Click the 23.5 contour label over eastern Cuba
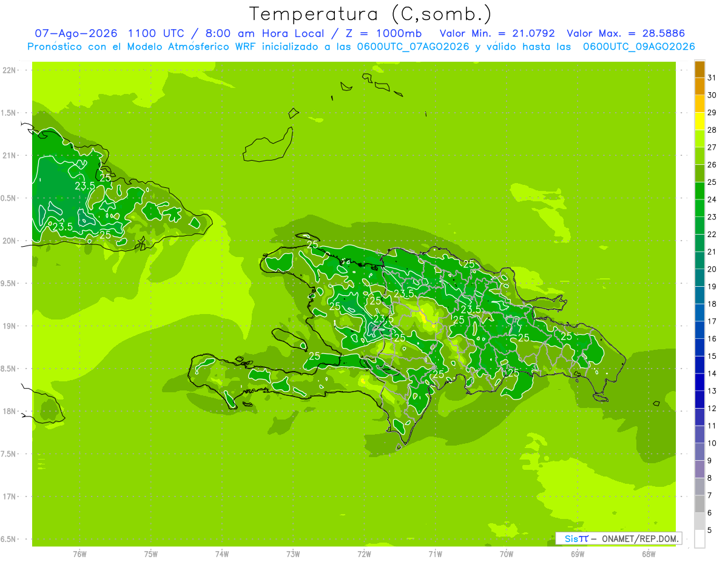The width and height of the screenshot is (728, 562). [x=85, y=186]
